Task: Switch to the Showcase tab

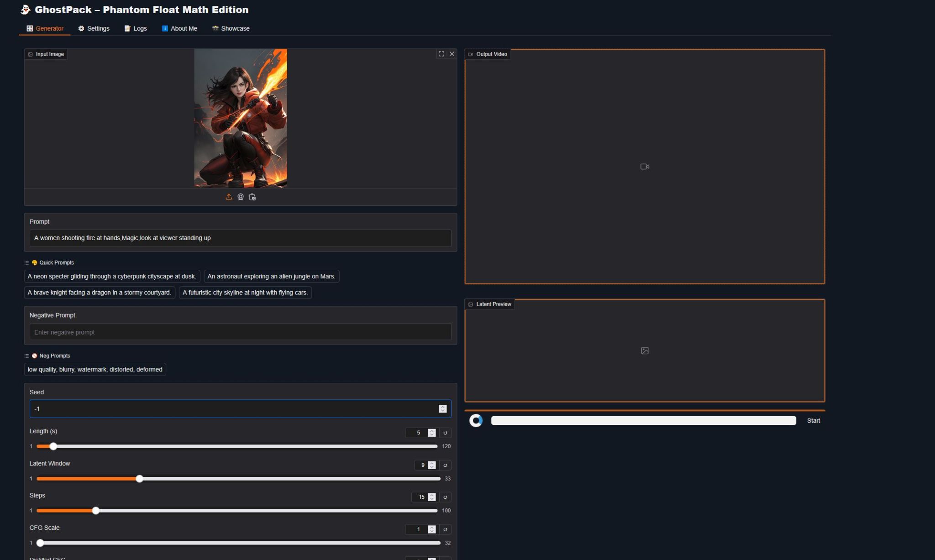Action: (231, 28)
